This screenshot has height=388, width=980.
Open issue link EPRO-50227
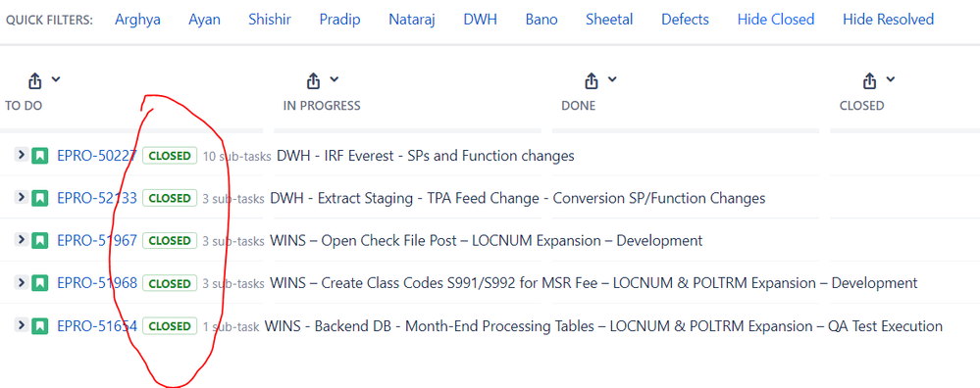click(97, 156)
